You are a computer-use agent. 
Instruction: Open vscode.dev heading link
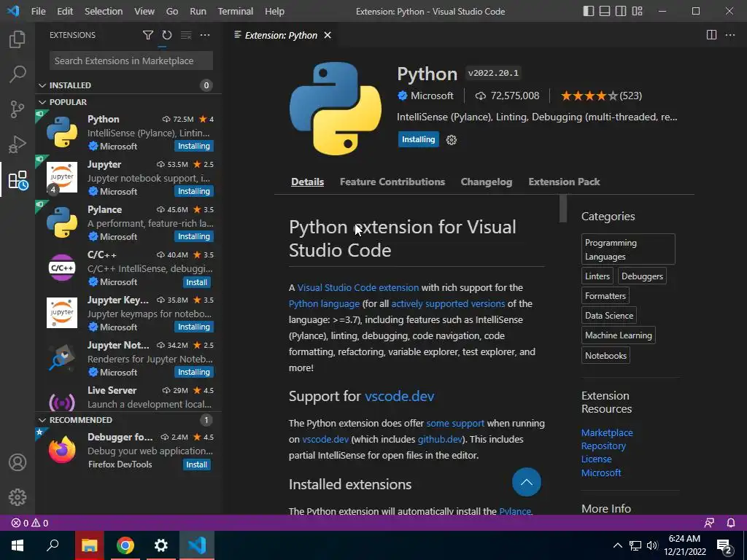click(399, 396)
